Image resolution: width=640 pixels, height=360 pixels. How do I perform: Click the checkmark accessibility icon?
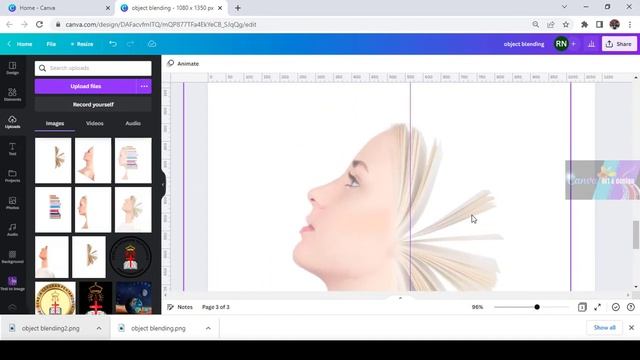pos(616,307)
